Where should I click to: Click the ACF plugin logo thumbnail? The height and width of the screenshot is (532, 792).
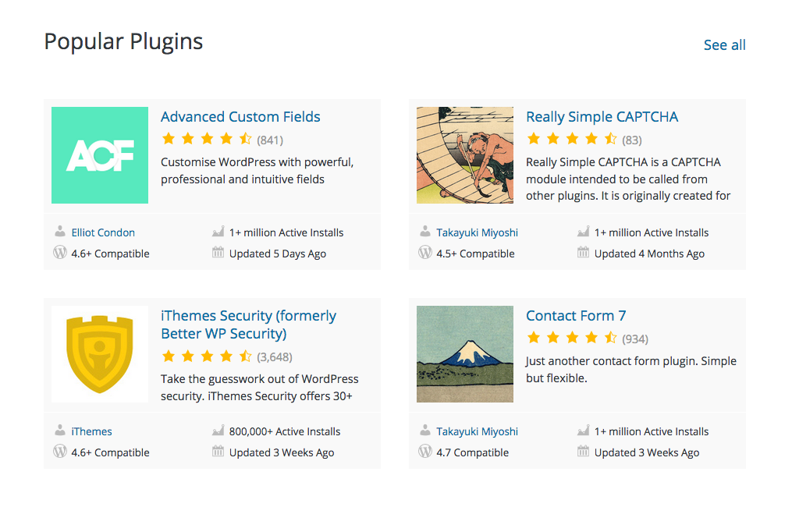tap(100, 155)
